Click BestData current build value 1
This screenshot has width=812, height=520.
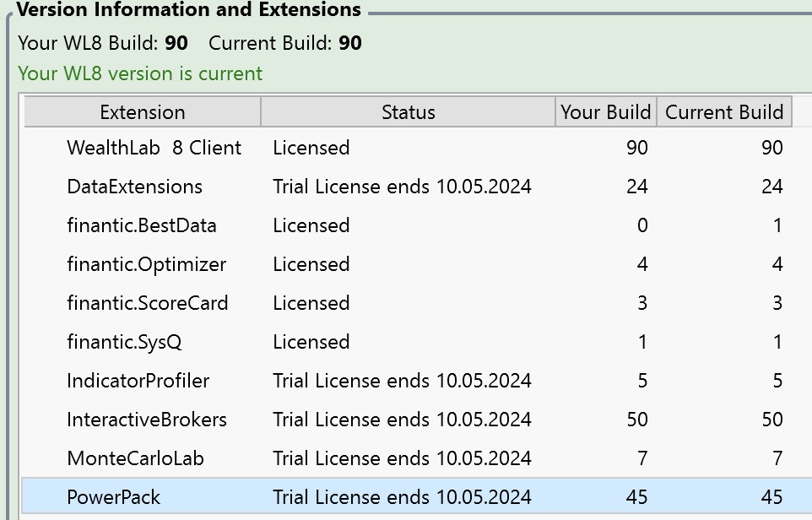(777, 225)
